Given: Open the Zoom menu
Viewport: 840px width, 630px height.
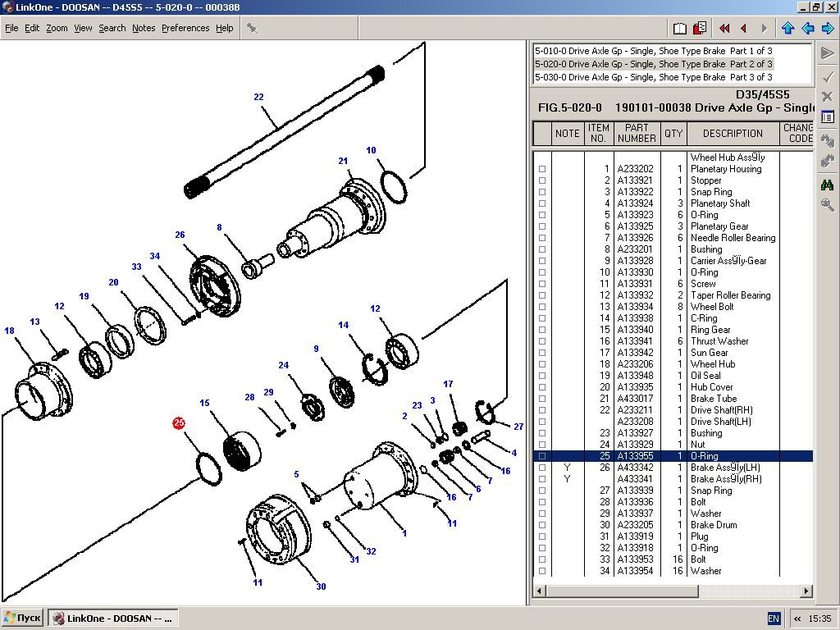Looking at the screenshot, I should tap(57, 28).
